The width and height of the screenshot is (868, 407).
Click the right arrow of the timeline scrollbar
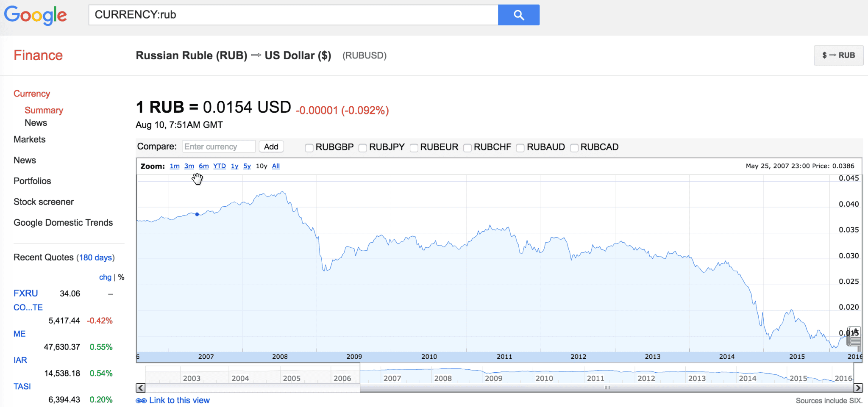click(858, 388)
